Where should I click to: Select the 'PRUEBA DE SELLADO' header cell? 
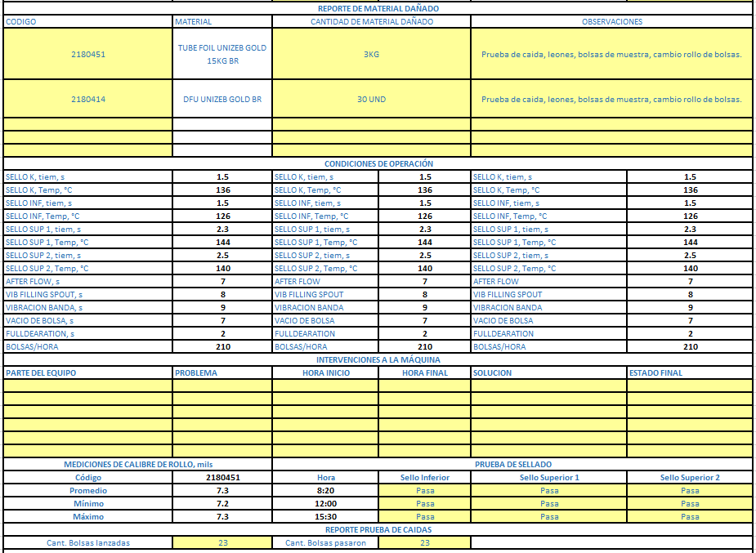tap(512, 464)
